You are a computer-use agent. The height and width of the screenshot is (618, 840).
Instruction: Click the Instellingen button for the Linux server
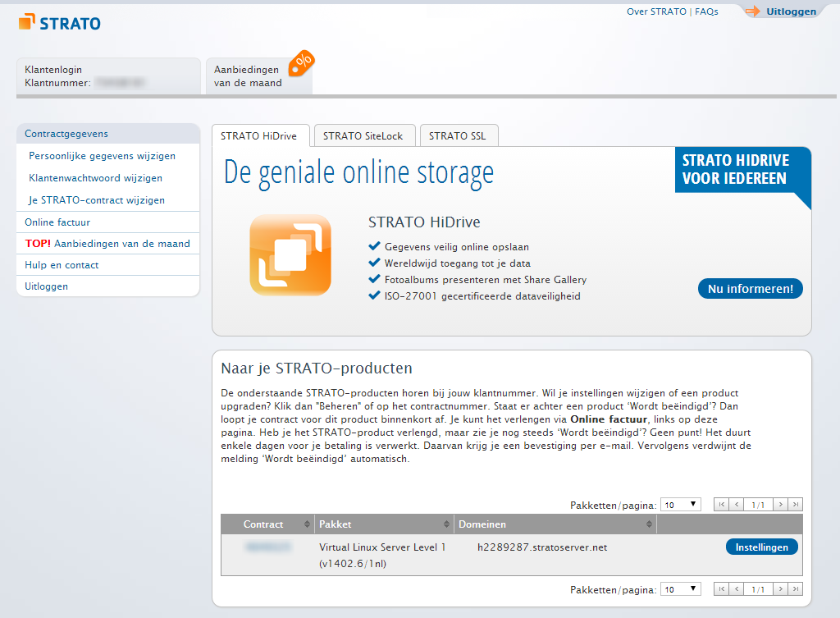click(x=761, y=547)
